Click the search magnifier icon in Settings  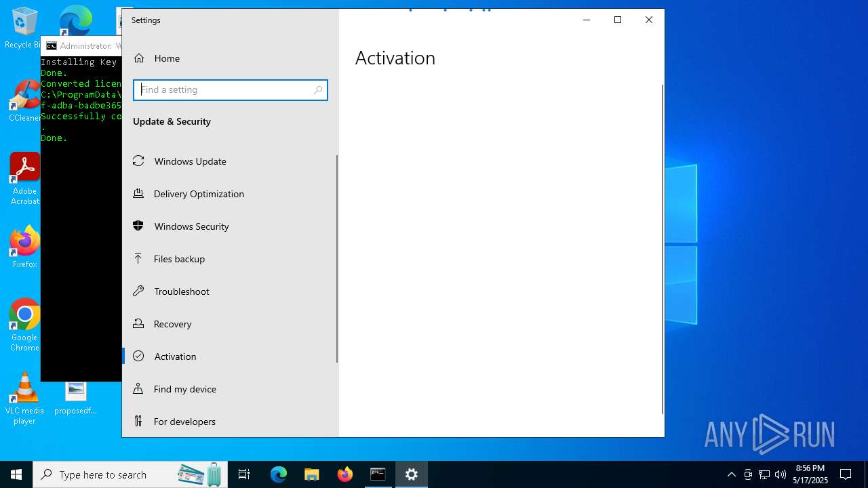318,90
